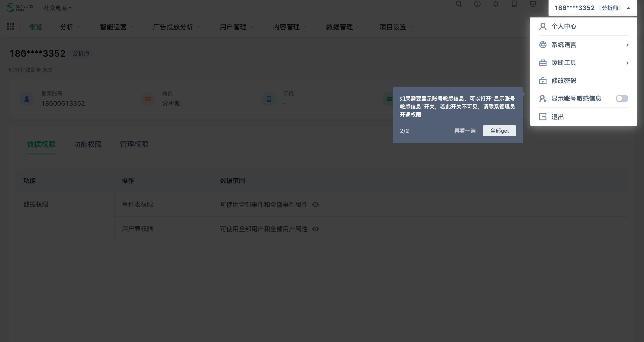Open the app grid launcher icon
Image resolution: width=644 pixels, height=342 pixels.
pyautogui.click(x=11, y=26)
